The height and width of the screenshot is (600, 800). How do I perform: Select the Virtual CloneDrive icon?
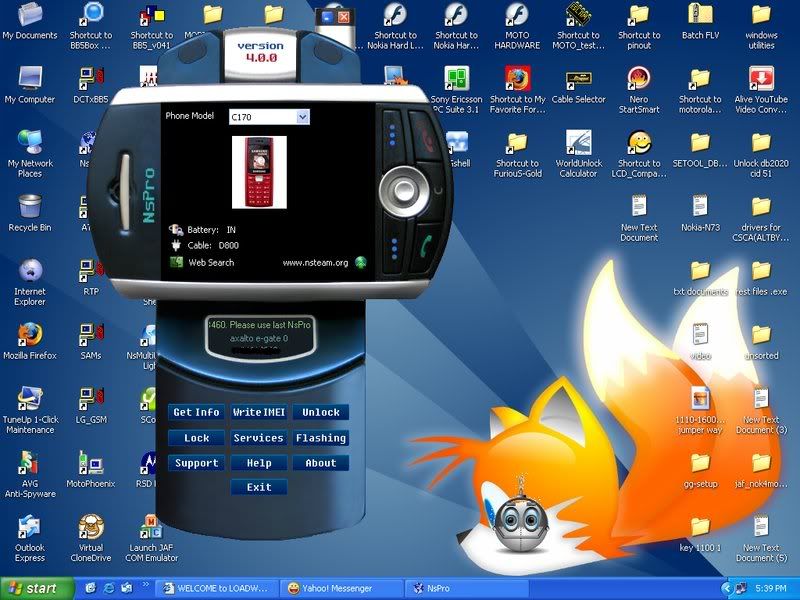(91, 538)
